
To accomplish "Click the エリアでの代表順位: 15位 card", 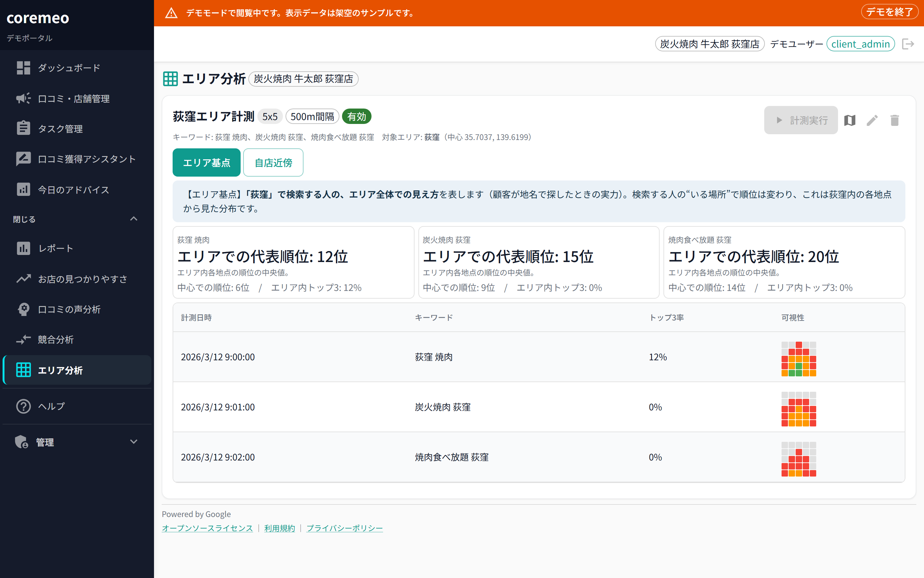I will (539, 262).
